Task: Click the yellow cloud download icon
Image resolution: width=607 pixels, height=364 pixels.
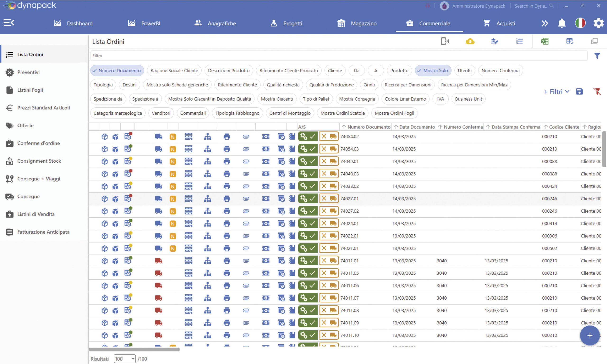Action: [x=470, y=41]
